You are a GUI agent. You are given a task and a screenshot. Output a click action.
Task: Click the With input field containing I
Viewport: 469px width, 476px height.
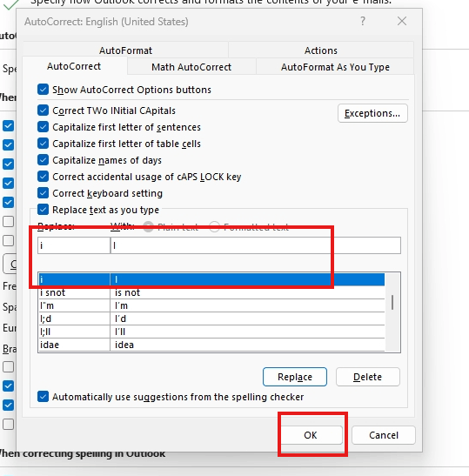click(x=256, y=245)
